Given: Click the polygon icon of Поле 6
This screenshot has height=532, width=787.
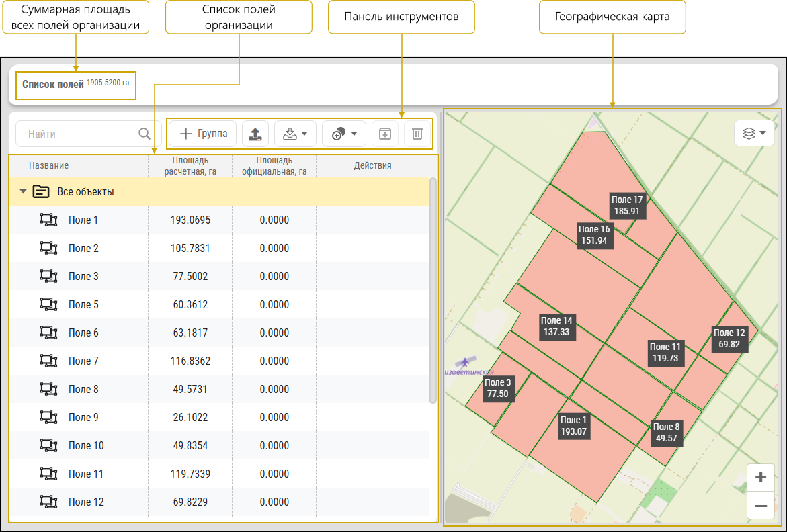Looking at the screenshot, I should 48,332.
